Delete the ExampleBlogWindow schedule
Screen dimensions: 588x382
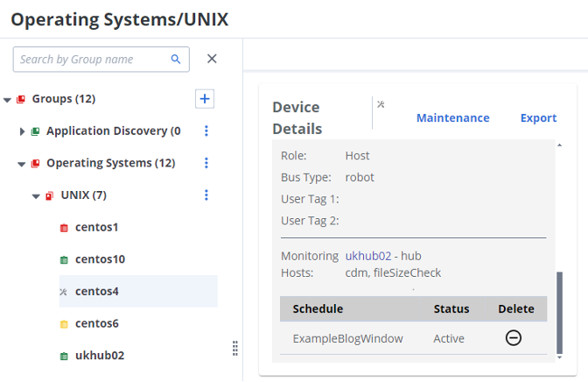click(514, 338)
